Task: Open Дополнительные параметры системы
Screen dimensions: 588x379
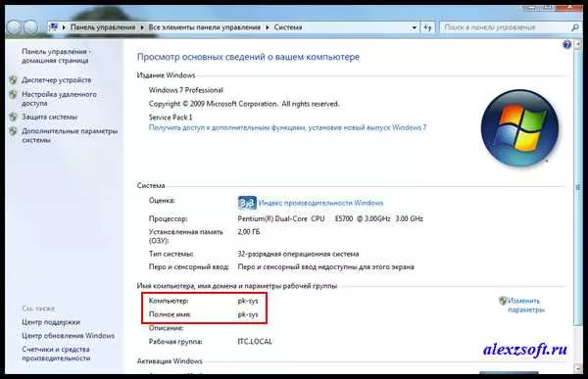Action: pyautogui.click(x=70, y=135)
